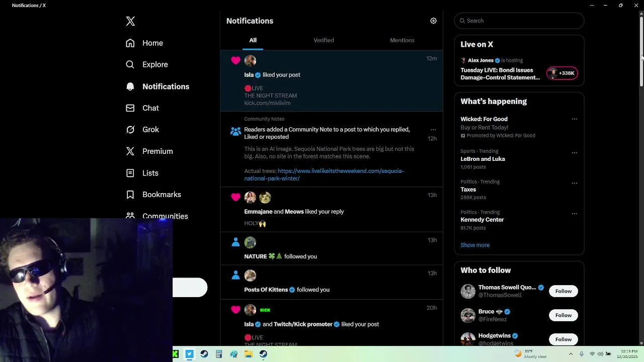Open more options for the Taxes trend
This screenshot has height=362, width=644.
click(x=574, y=184)
